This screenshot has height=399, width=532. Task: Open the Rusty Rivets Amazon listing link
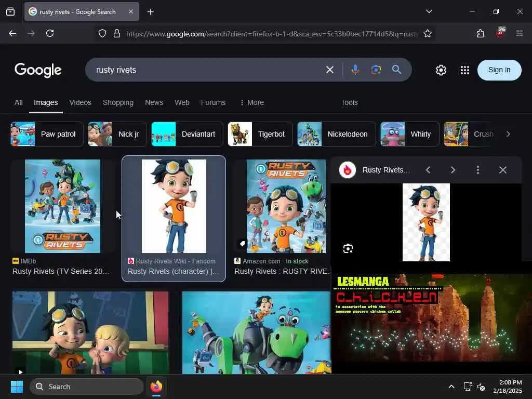282,271
